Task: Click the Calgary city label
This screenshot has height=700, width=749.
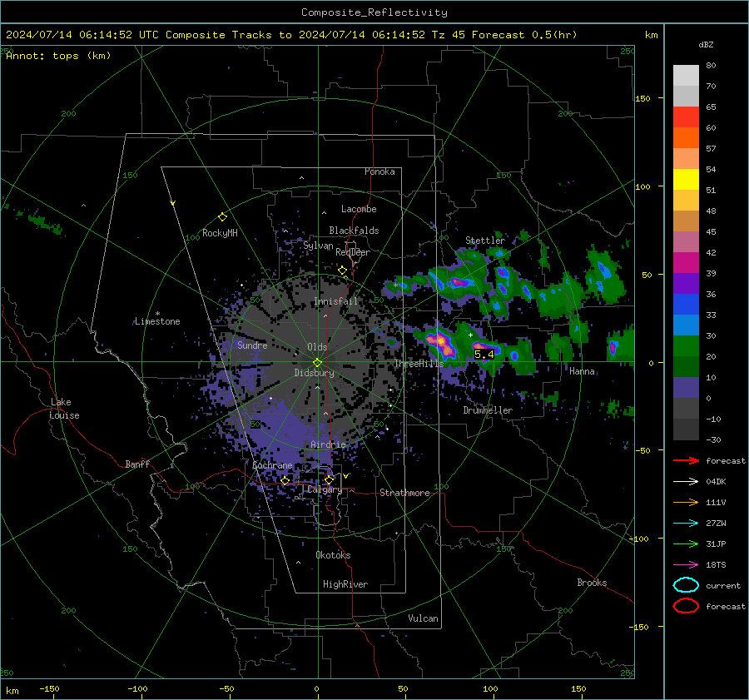Action: (325, 489)
